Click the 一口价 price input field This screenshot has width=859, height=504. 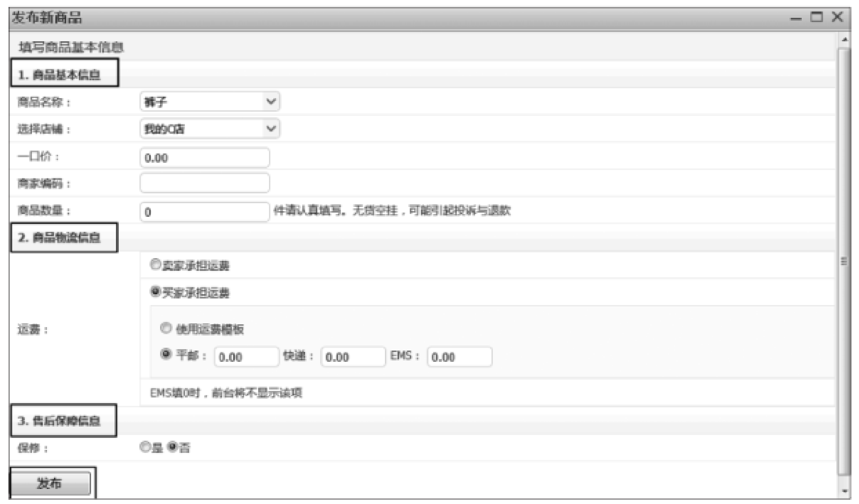click(x=205, y=158)
